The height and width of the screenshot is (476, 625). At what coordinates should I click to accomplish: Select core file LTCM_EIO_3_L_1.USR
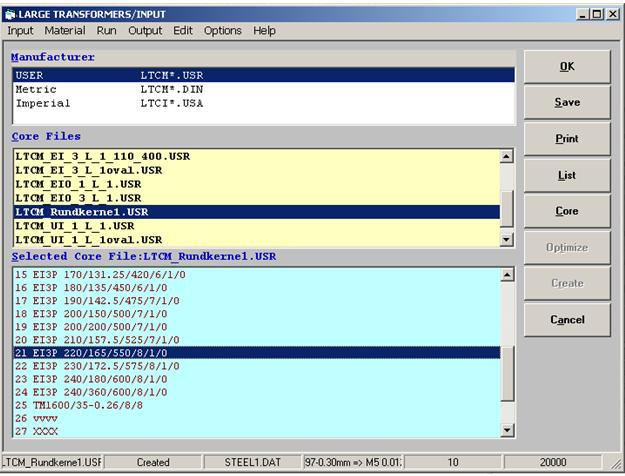pyautogui.click(x=257, y=198)
